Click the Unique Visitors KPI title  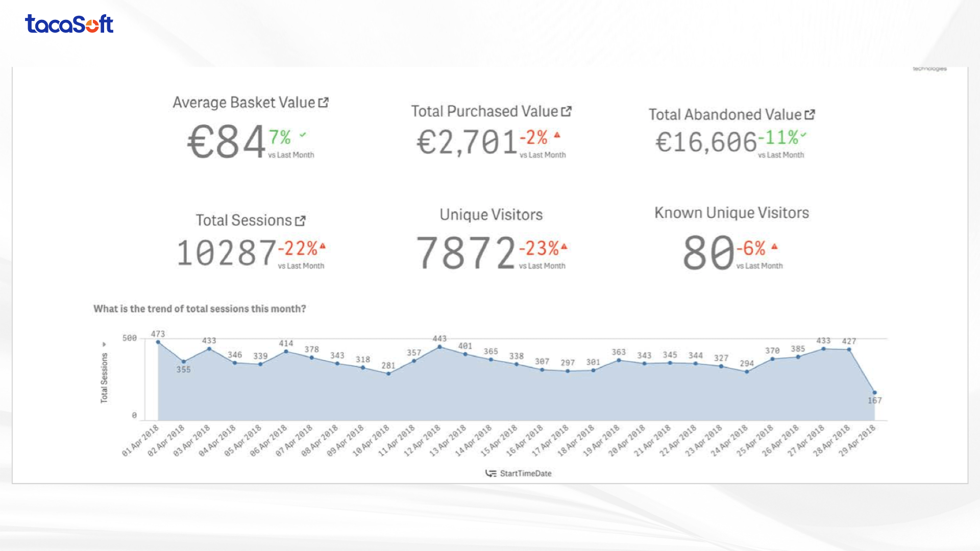491,215
